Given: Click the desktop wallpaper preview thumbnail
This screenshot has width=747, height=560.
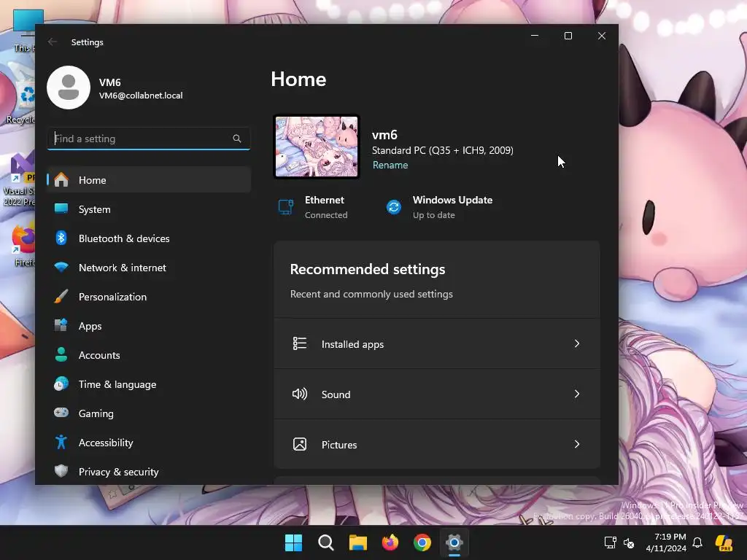Looking at the screenshot, I should (317, 147).
